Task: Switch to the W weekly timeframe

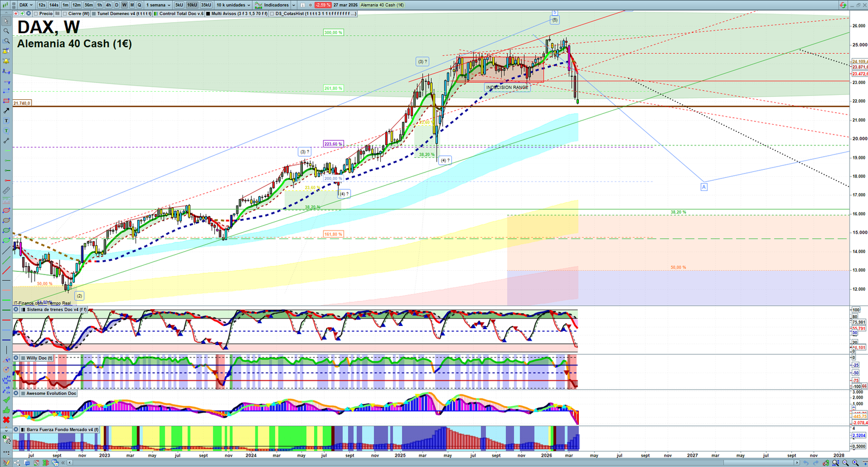Action: 124,5
